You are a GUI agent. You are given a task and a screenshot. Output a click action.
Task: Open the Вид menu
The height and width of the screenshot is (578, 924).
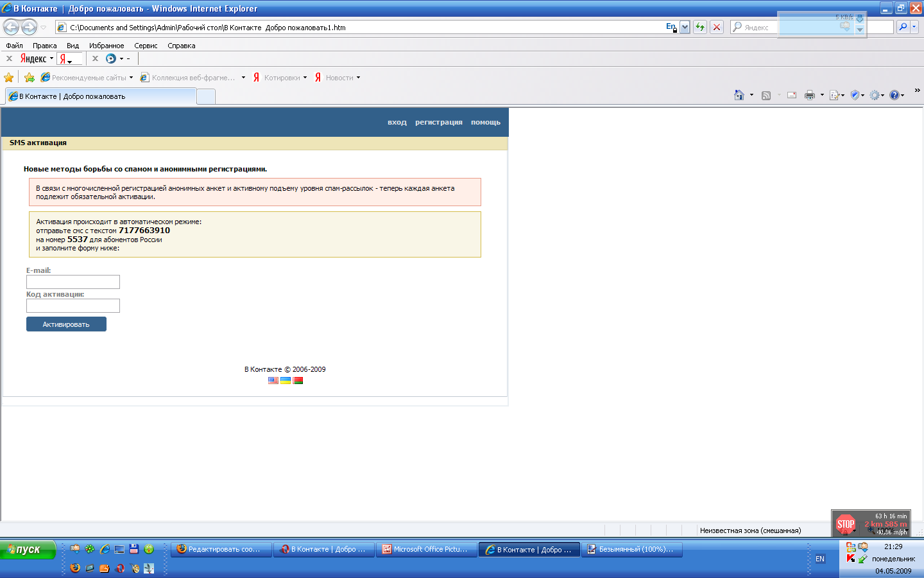pyautogui.click(x=73, y=46)
